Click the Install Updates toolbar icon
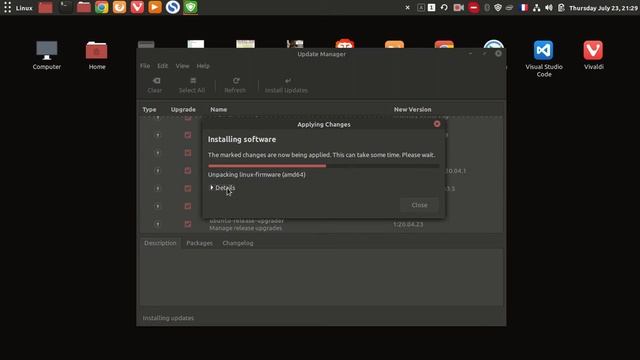Image resolution: width=640 pixels, height=360 pixels. tap(287, 85)
